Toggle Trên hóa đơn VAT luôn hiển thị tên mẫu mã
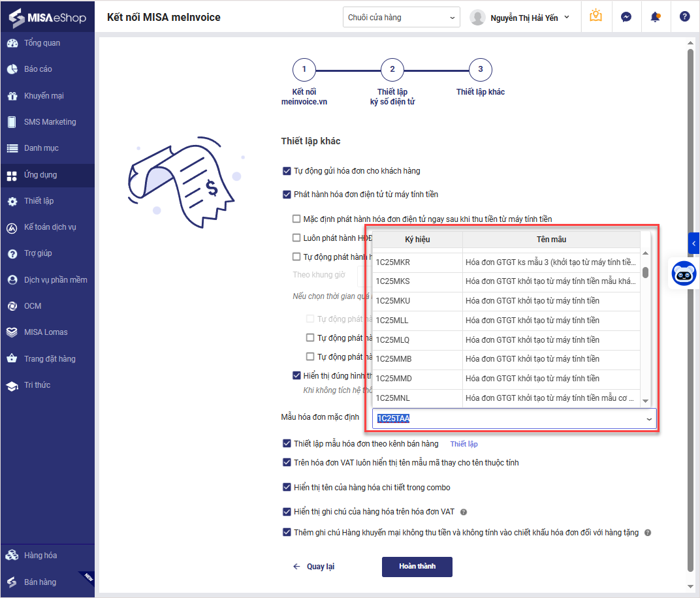700x598 pixels. [287, 462]
